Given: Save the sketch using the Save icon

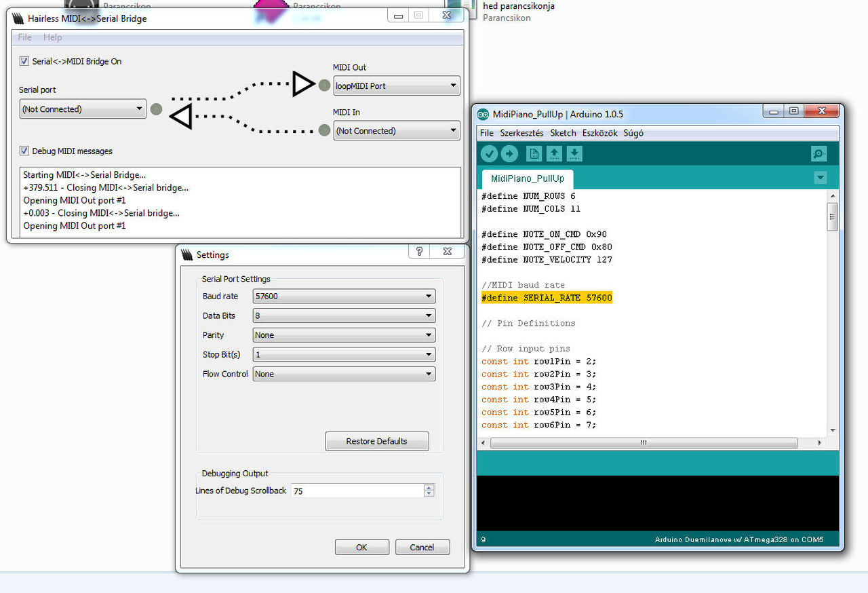Looking at the screenshot, I should [x=574, y=154].
